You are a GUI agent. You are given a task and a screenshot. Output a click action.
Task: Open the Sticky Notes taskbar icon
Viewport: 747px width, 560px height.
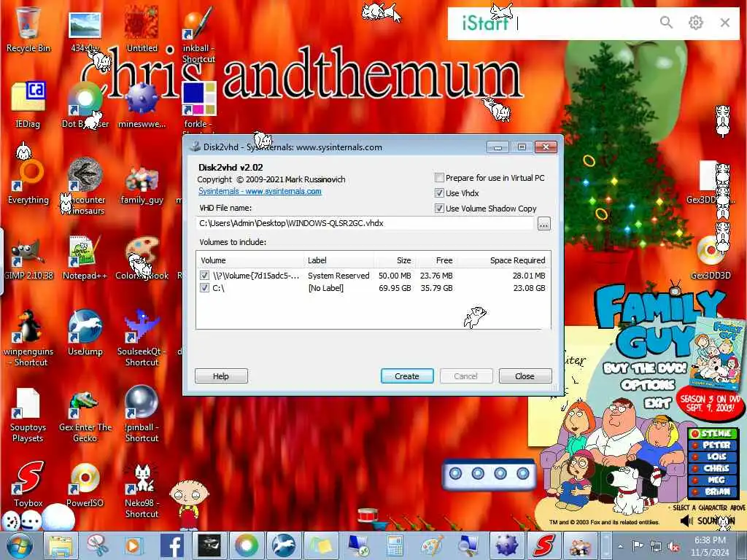[321, 545]
